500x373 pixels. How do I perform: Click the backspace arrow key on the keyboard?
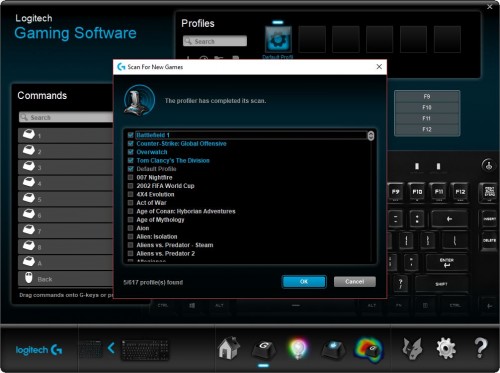tap(449, 219)
